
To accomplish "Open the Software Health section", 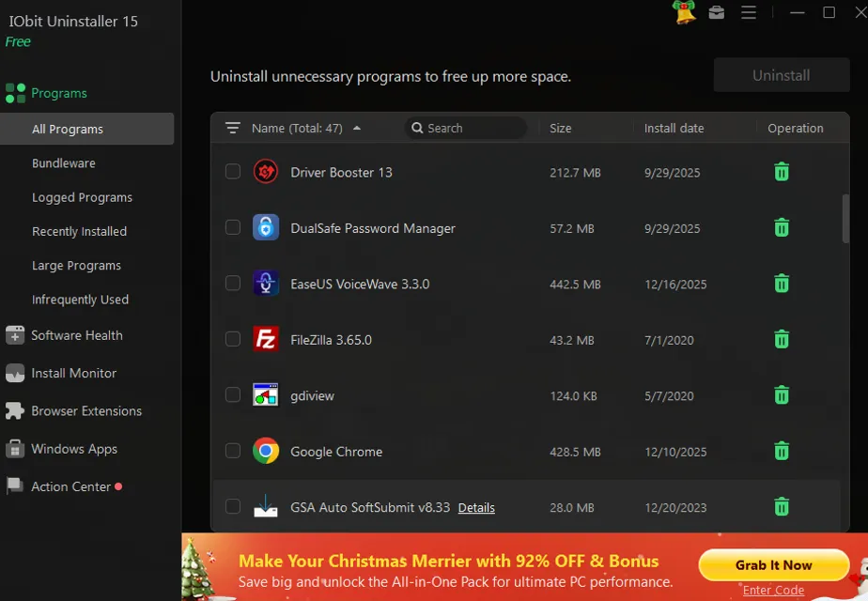I will [77, 335].
